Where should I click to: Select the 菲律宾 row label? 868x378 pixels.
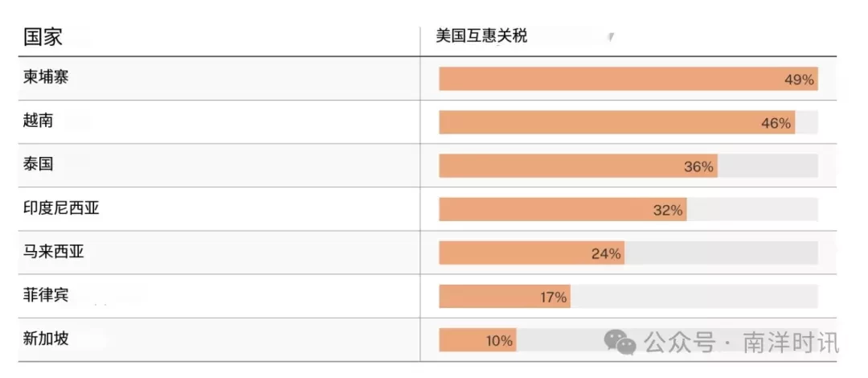coord(46,295)
